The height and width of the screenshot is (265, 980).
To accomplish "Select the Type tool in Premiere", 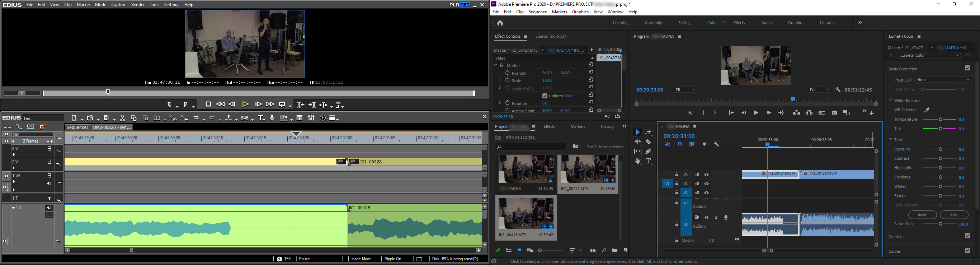I will click(649, 162).
